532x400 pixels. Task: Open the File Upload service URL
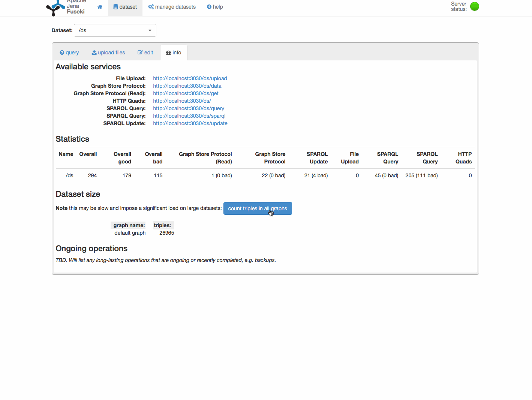[x=190, y=78]
